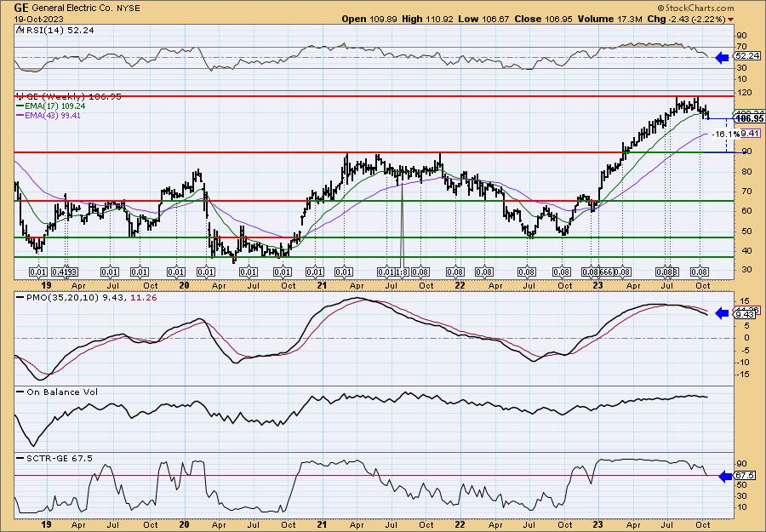Click the Close 106.95 value in the header
This screenshot has width=766, height=532.
click(x=543, y=19)
